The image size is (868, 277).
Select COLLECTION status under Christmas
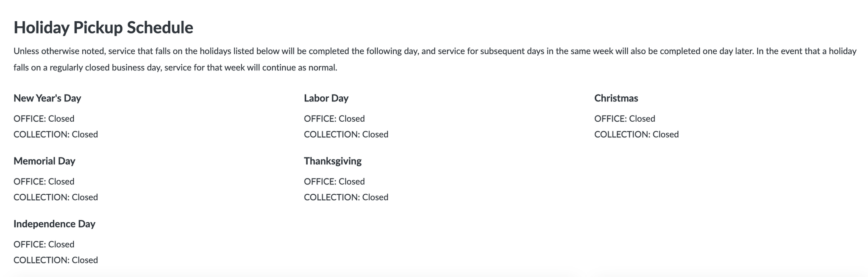click(636, 134)
